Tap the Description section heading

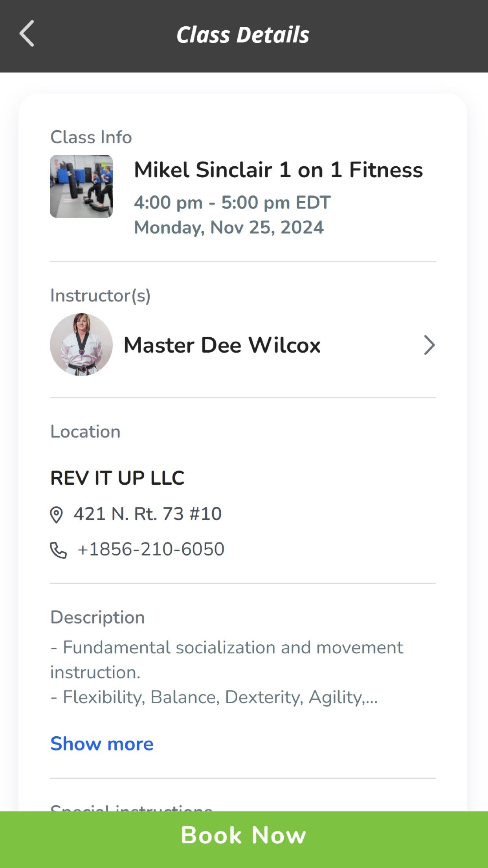(97, 618)
